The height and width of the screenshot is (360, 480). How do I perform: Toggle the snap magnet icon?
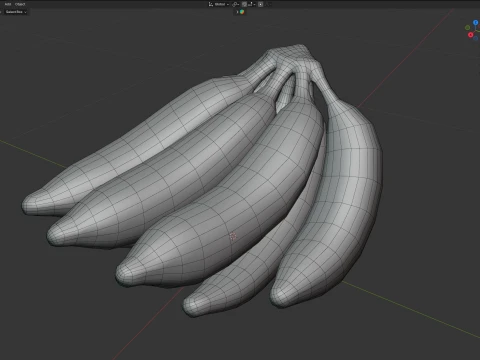tap(244, 4)
